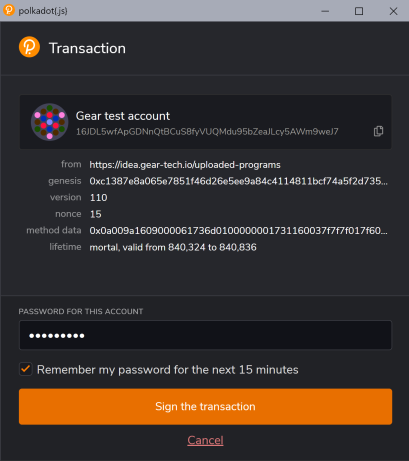409x461 pixels.
Task: Copy the Gear test account address
Action: (378, 131)
